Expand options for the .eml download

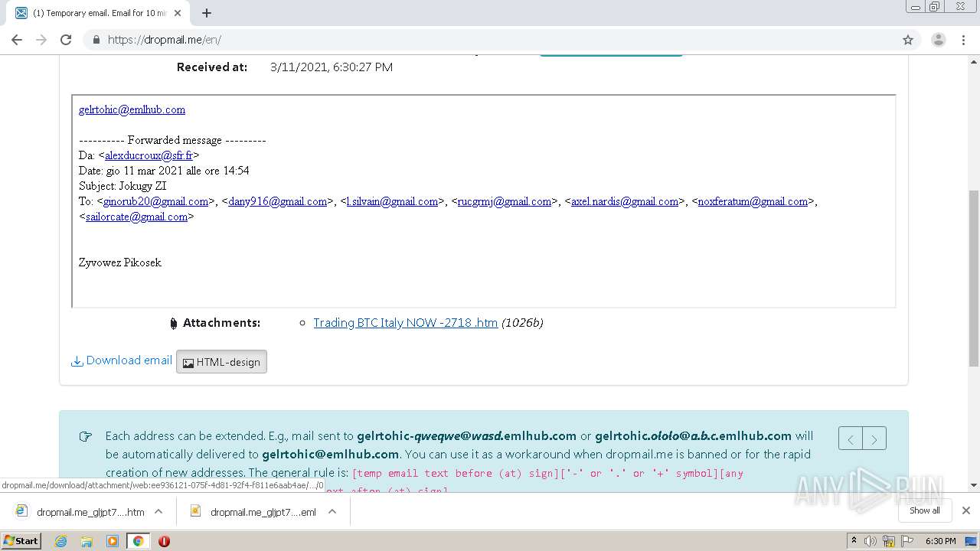[x=332, y=511]
